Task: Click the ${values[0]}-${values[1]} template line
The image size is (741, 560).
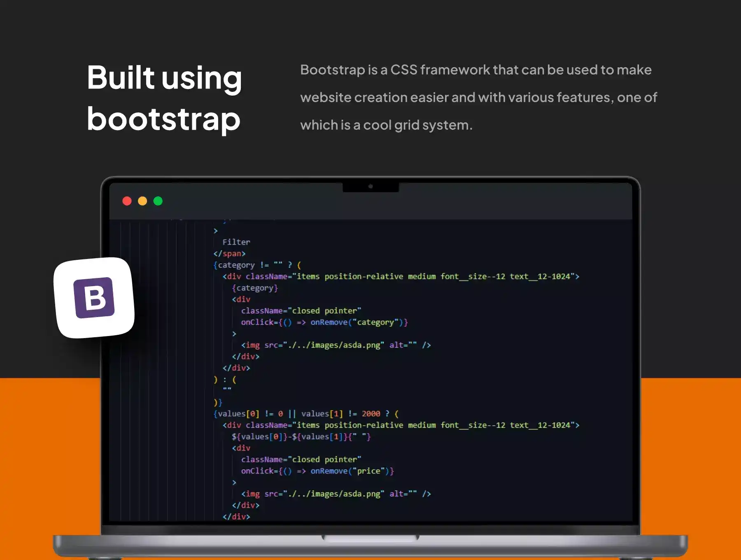Action: [x=301, y=437]
